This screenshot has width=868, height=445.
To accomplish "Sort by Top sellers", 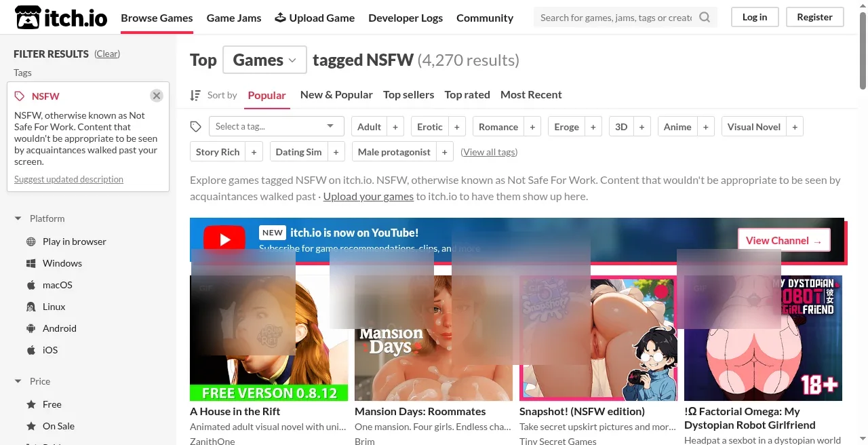I will click(x=408, y=94).
